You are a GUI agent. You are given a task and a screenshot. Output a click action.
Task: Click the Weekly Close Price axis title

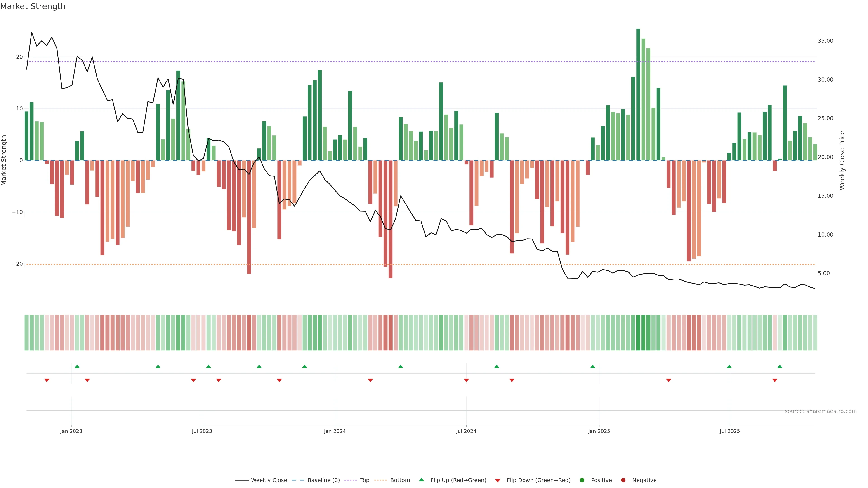click(x=842, y=160)
